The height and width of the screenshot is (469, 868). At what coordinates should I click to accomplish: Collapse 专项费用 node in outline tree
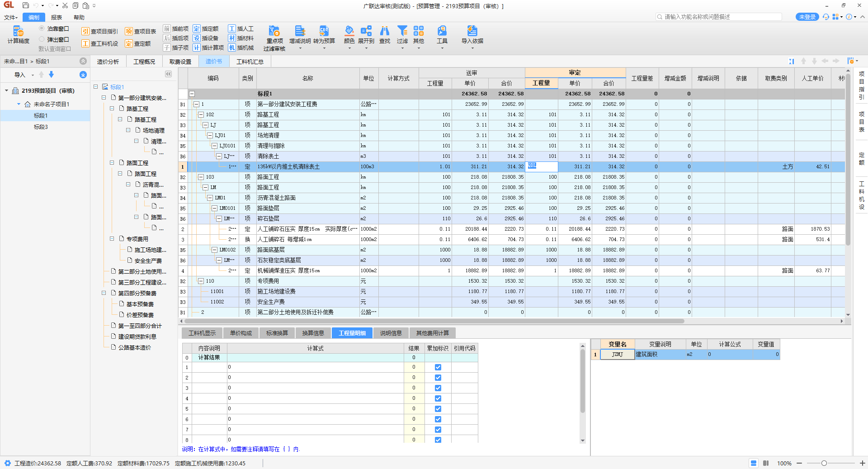(x=112, y=239)
